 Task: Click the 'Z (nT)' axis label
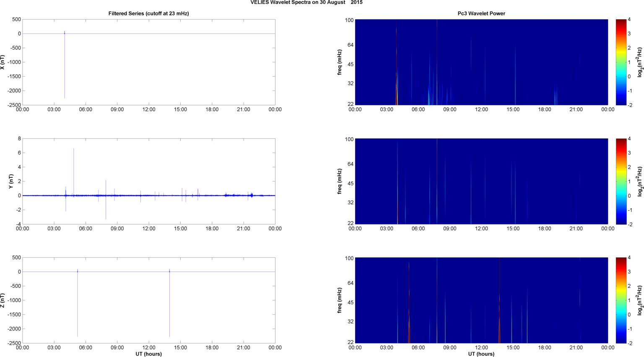pos(3,300)
